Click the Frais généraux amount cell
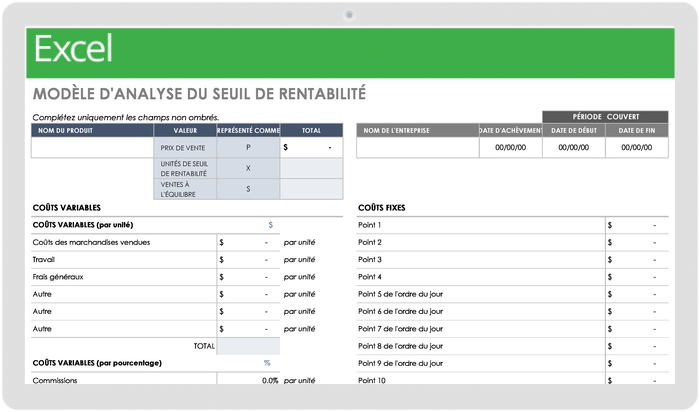This screenshot has width=700, height=412. tap(247, 277)
